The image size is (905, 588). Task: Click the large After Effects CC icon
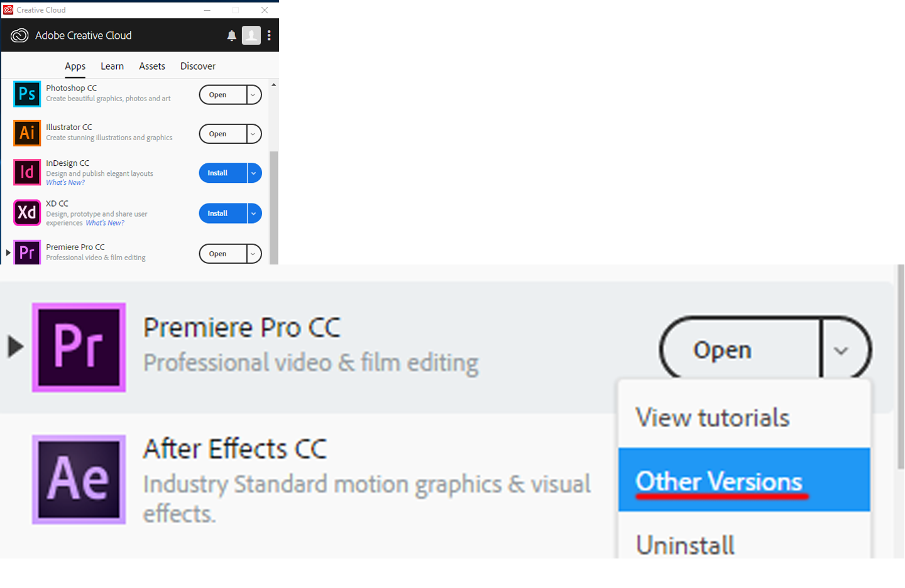[x=79, y=479]
